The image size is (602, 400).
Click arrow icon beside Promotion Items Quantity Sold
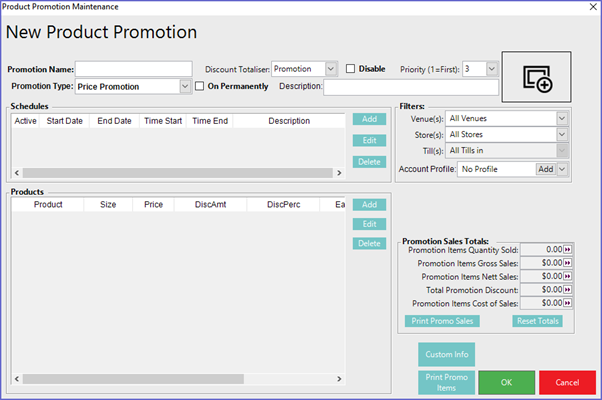(x=568, y=250)
